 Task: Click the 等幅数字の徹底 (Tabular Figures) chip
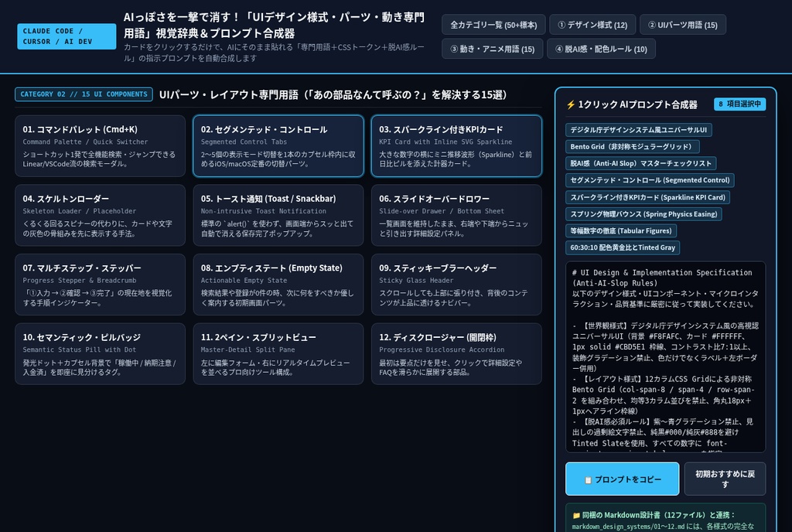point(621,230)
